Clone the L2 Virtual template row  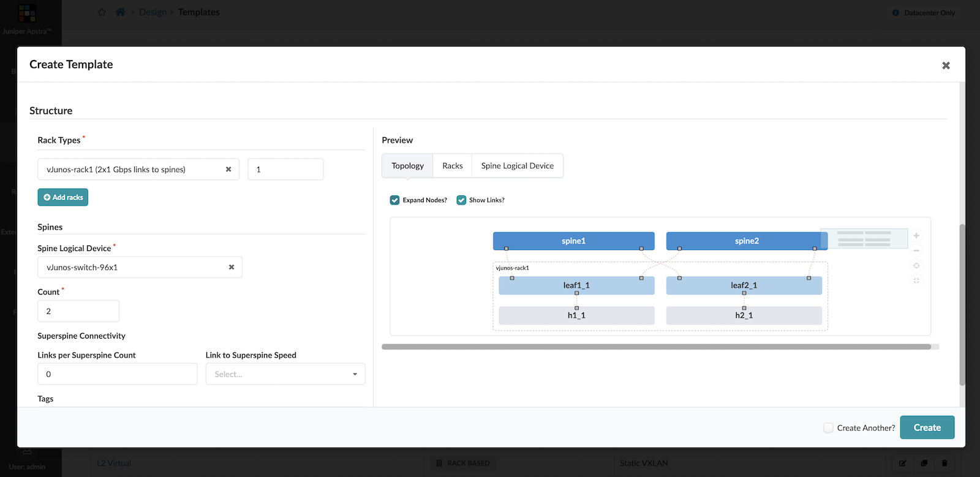[924, 464]
